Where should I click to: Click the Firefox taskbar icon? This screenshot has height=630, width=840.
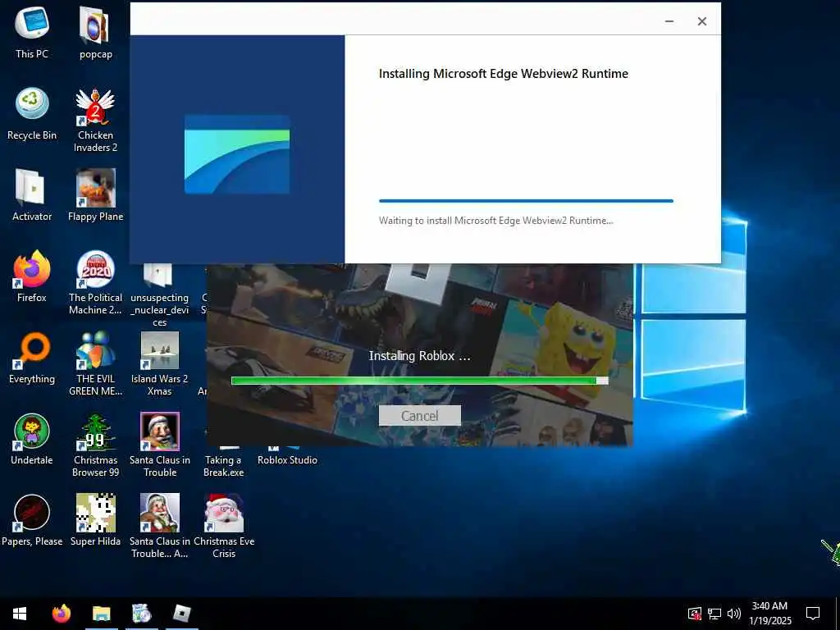click(61, 614)
